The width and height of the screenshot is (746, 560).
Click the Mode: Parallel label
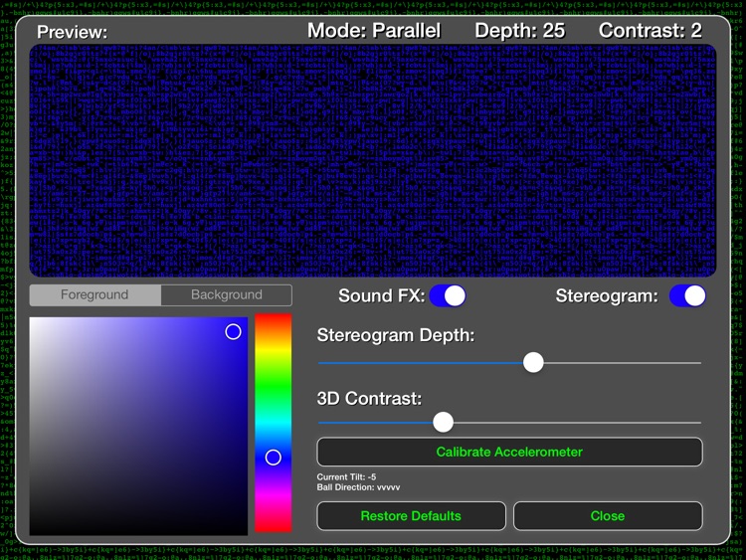click(374, 31)
